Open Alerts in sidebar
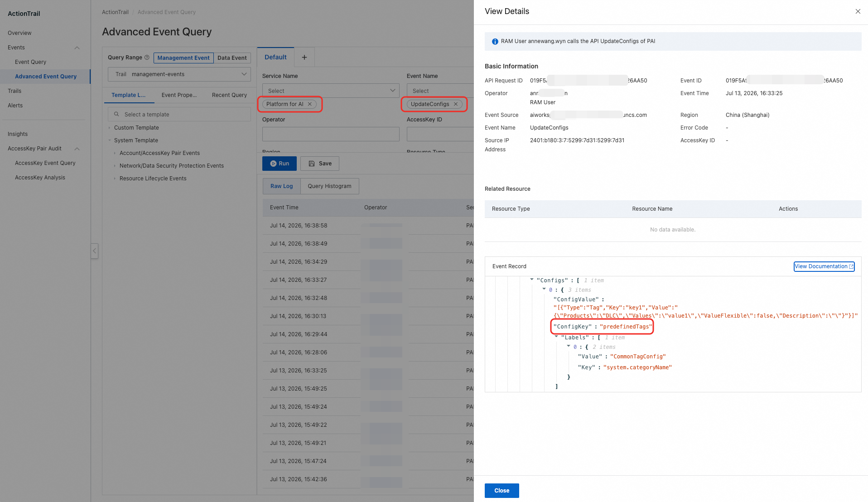This screenshot has width=868, height=502. tap(15, 106)
